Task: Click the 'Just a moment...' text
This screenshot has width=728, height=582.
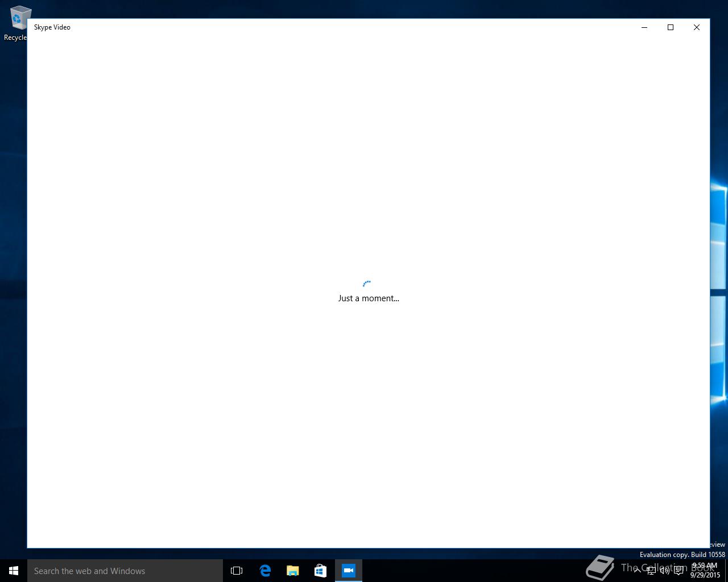Action: (x=369, y=298)
